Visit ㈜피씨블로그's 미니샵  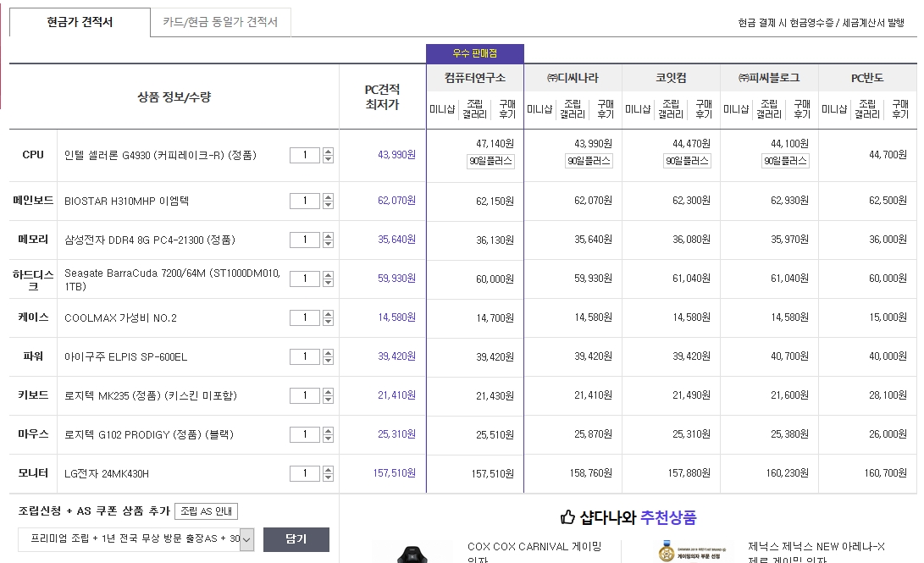(736, 109)
